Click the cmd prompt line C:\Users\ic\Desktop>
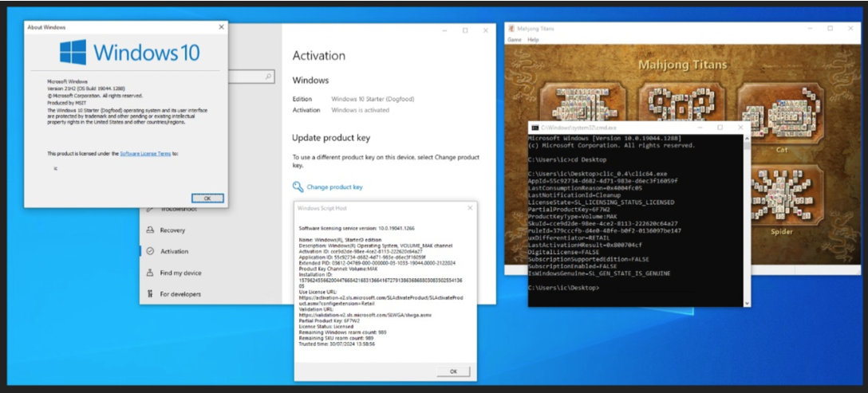Screen dimensions: 868x393 pyautogui.click(x=563, y=289)
